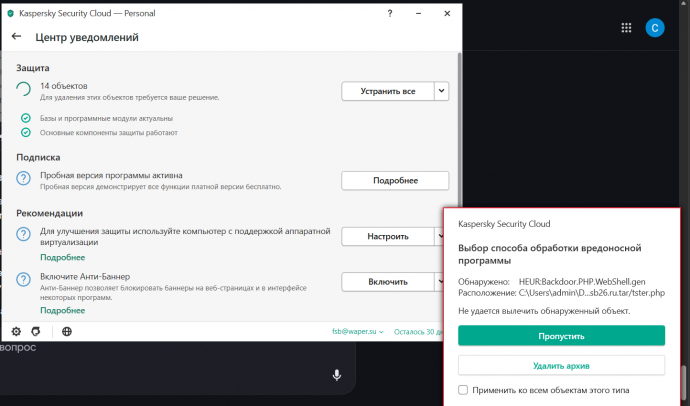The width and height of the screenshot is (690, 406).
Task: Open the support agent icon beside settings
Action: (x=37, y=331)
